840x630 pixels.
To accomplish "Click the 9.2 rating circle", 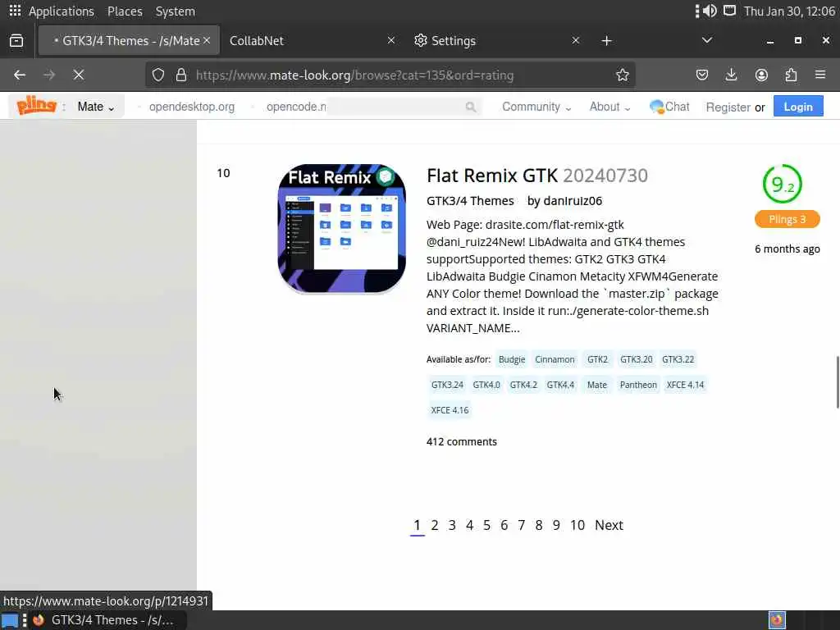I will click(782, 185).
